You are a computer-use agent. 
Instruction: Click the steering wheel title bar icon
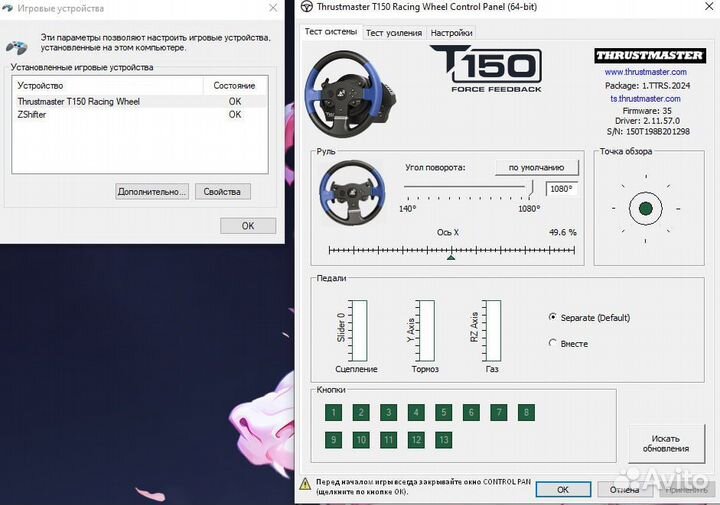306,7
